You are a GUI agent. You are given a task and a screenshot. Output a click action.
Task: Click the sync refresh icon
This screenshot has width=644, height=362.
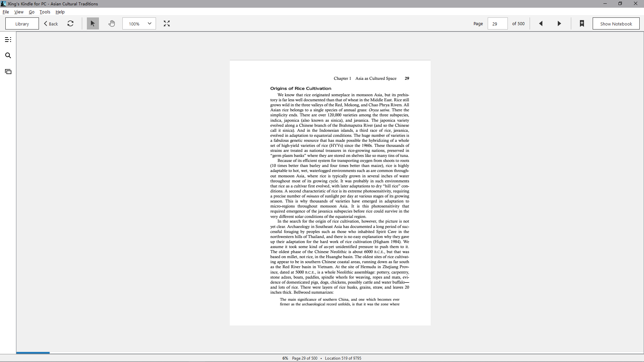[x=70, y=23]
